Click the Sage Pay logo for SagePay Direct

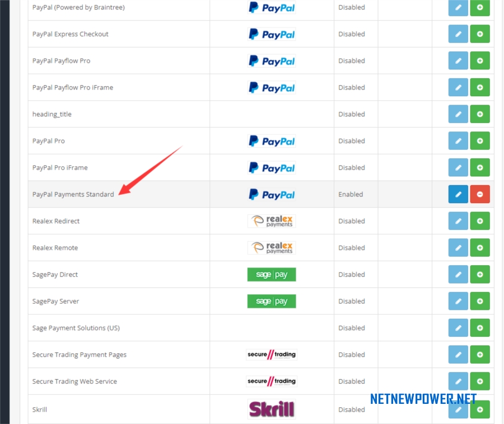(x=272, y=275)
